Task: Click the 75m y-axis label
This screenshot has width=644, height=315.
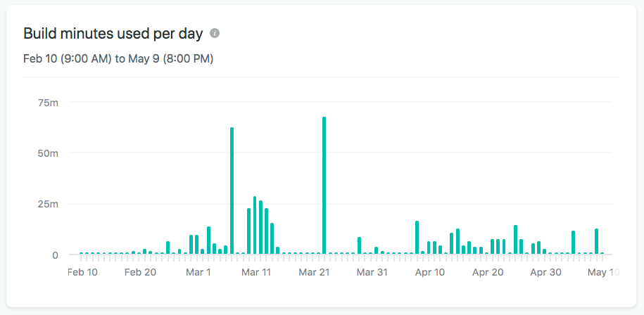Action: pos(48,103)
